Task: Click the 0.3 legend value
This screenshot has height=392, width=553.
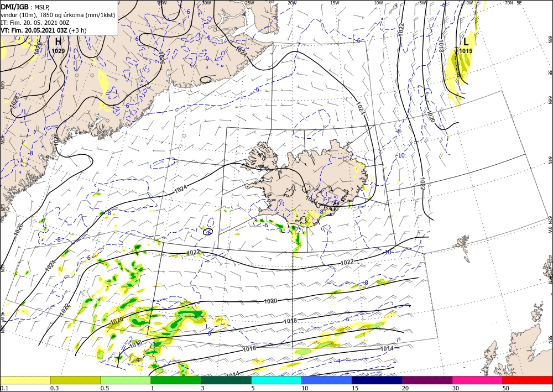Action: coord(54,388)
